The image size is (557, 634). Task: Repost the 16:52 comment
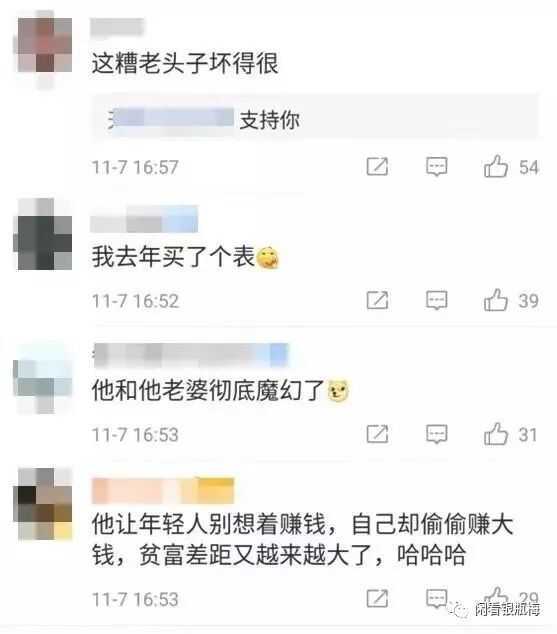pyautogui.click(x=377, y=300)
